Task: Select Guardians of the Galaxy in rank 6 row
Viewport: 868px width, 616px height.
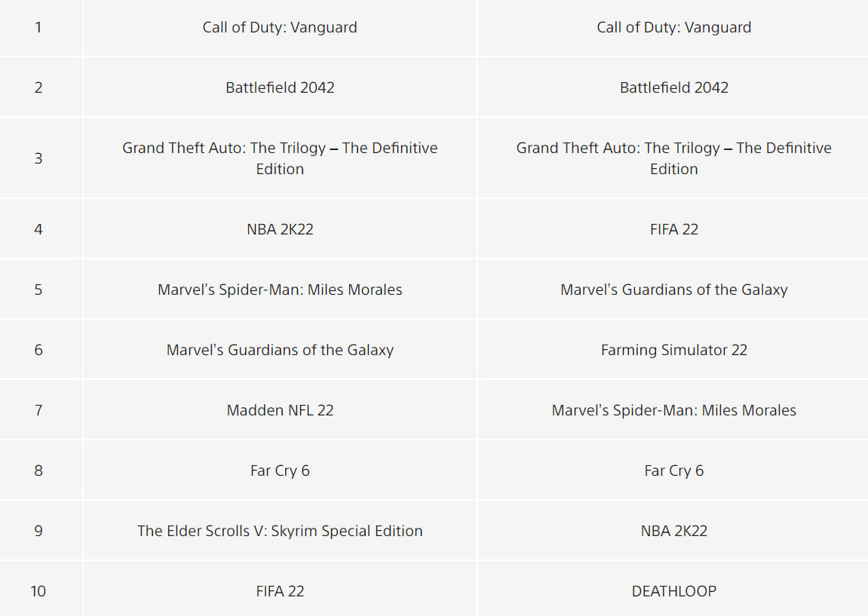Action: click(x=280, y=350)
